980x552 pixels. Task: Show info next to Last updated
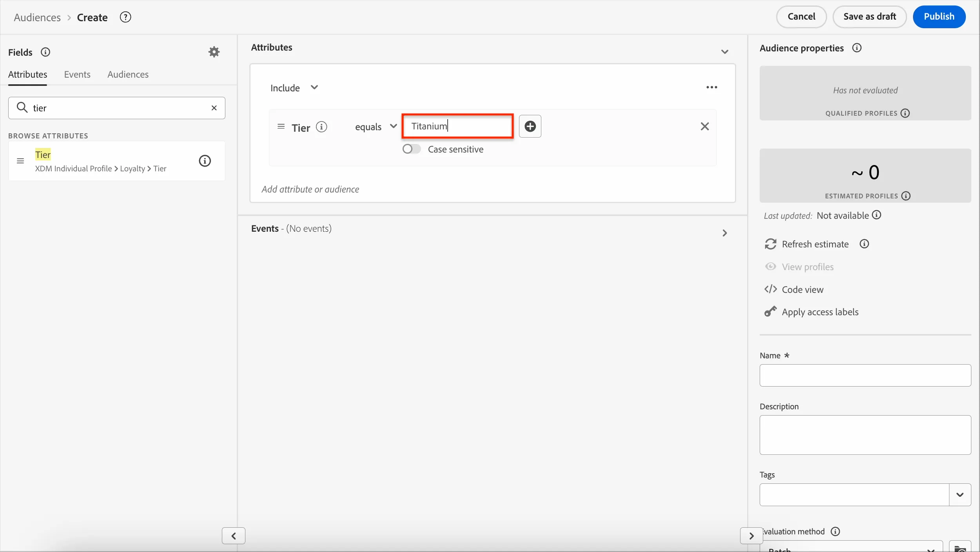877,215
